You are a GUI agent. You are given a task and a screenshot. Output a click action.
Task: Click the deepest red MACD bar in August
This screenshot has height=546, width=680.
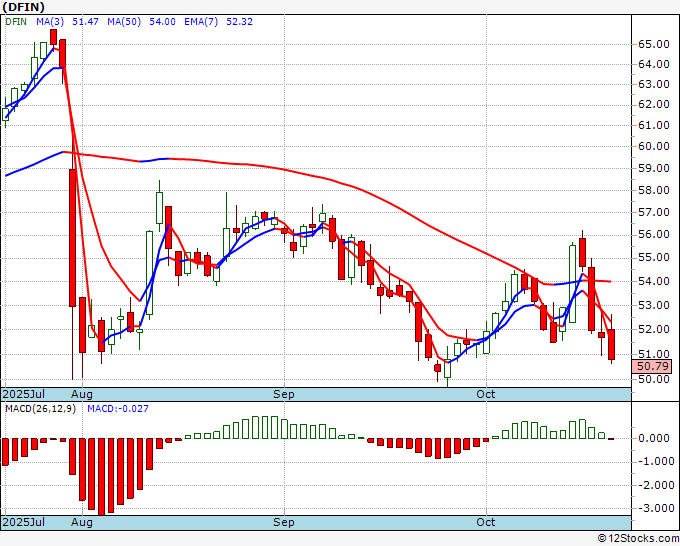click(x=101, y=477)
